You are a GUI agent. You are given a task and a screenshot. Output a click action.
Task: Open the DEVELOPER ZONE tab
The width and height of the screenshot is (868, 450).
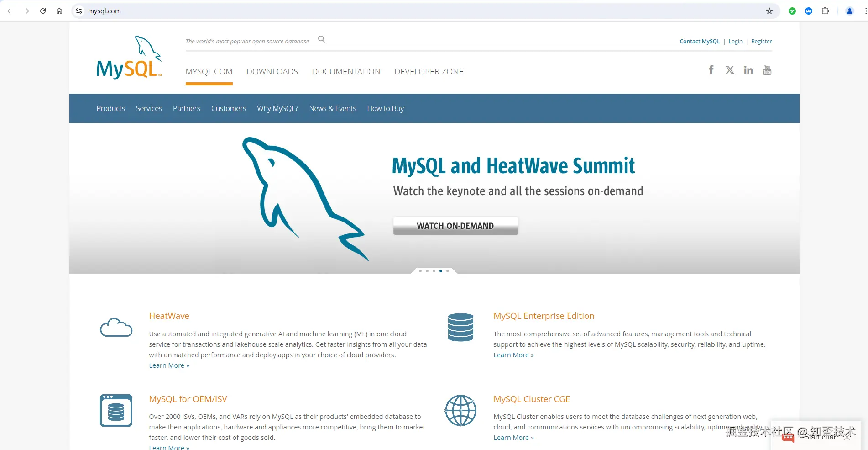pyautogui.click(x=429, y=72)
